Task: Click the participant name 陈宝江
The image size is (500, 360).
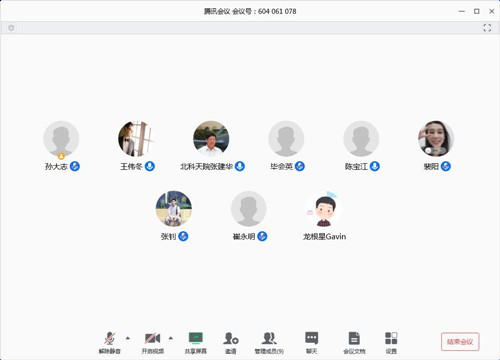Action: (356, 166)
